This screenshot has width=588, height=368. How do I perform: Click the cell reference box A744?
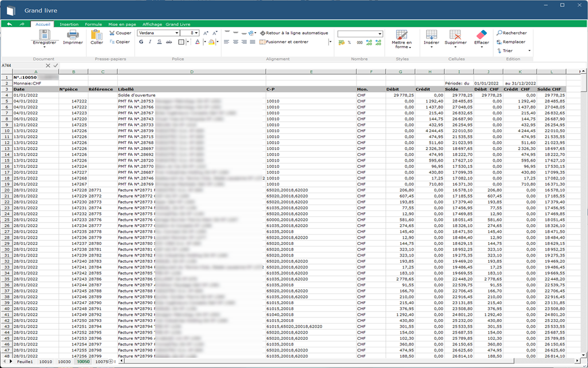pos(22,66)
